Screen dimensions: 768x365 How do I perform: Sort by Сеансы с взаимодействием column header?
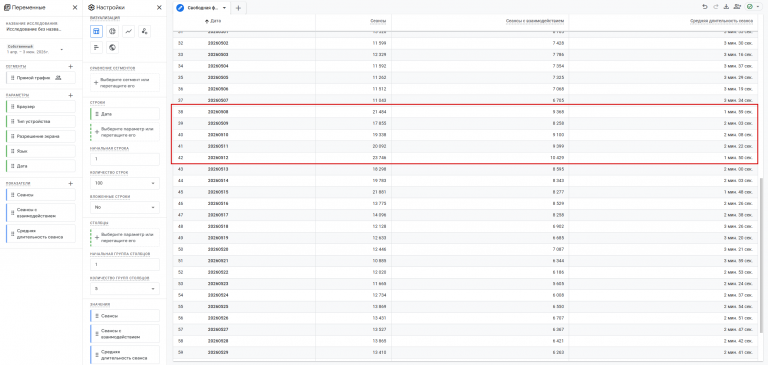(535, 22)
